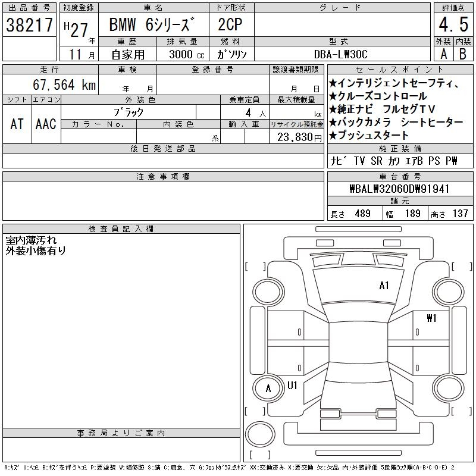Click the recycle deposit 23,830円

pos(299,137)
